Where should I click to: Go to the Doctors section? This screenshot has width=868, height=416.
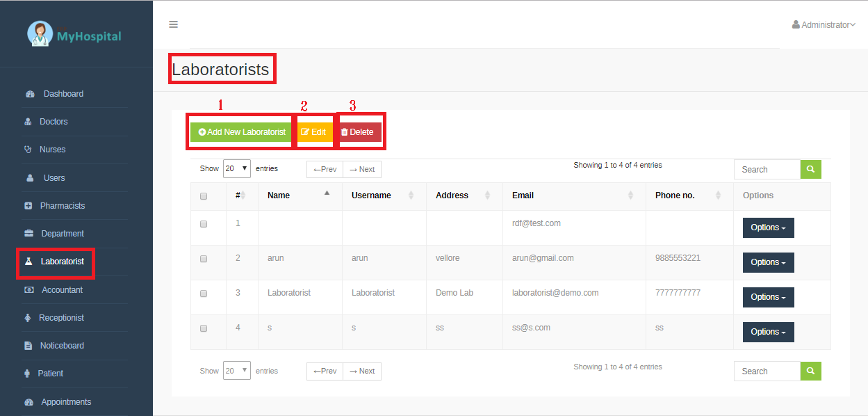pyautogui.click(x=54, y=122)
